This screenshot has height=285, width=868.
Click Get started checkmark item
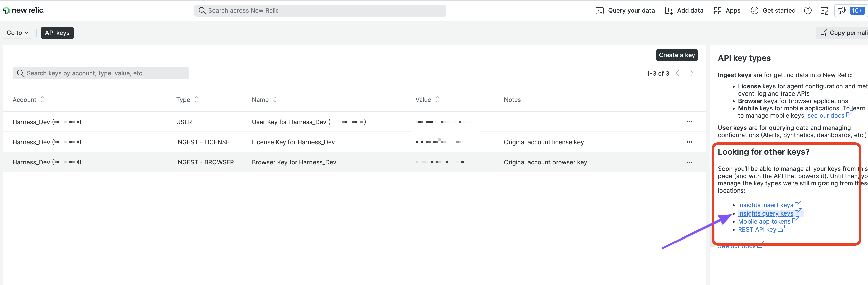point(773,10)
